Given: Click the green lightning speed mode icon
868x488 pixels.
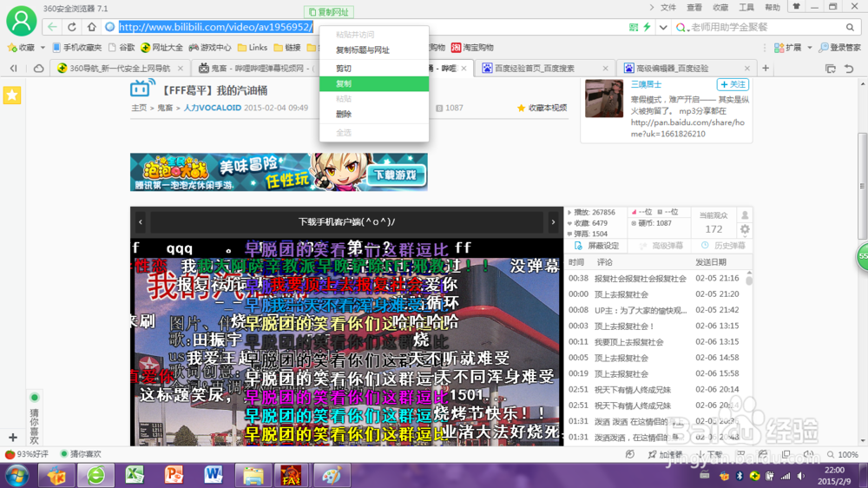Looking at the screenshot, I should 647,27.
